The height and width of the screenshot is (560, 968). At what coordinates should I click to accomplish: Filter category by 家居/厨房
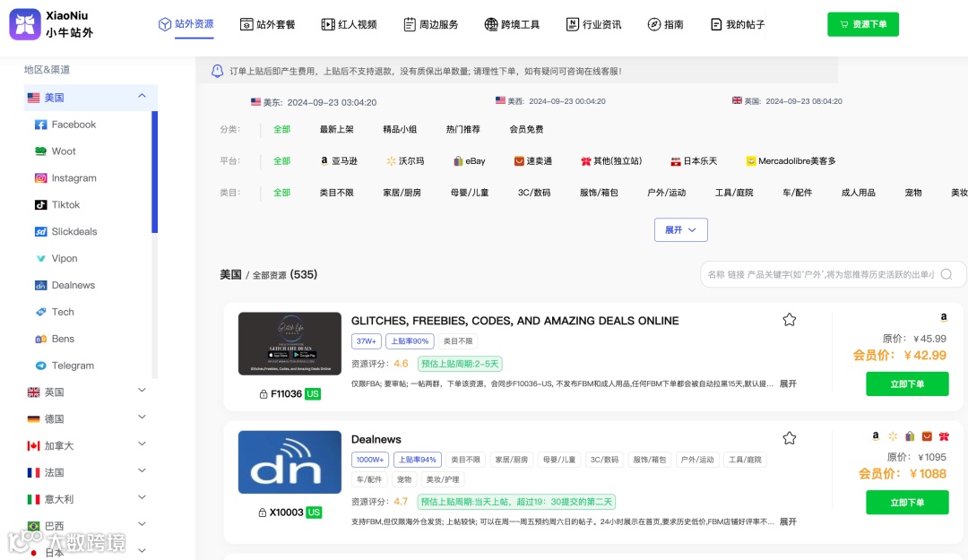tap(402, 193)
